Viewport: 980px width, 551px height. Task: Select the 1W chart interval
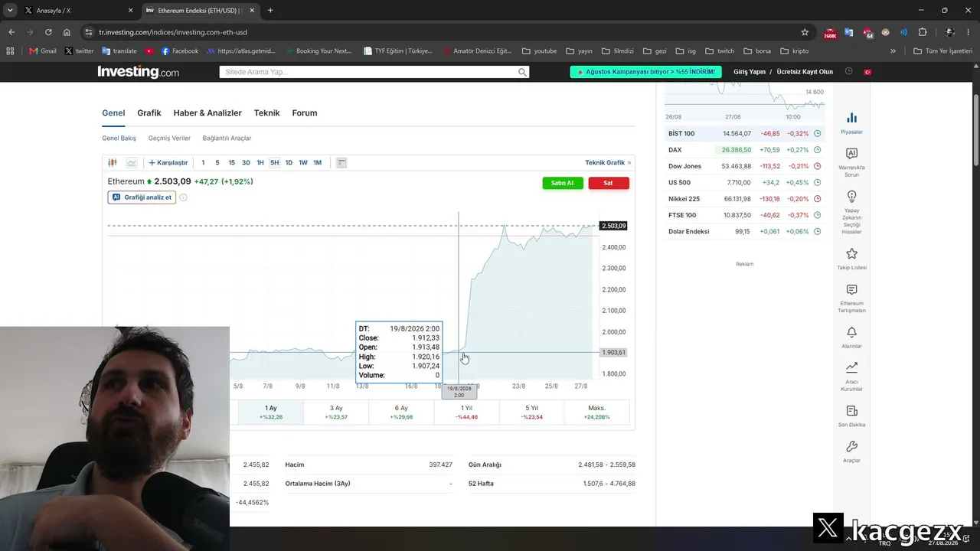(303, 162)
